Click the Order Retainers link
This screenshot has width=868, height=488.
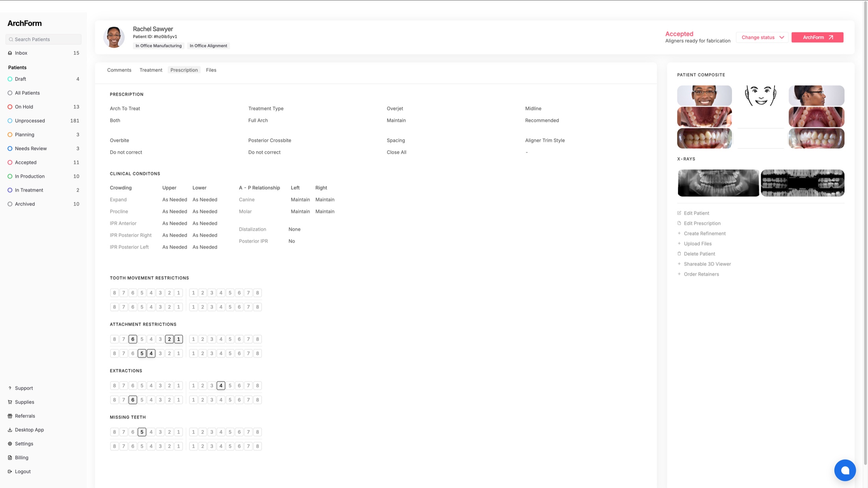click(702, 274)
